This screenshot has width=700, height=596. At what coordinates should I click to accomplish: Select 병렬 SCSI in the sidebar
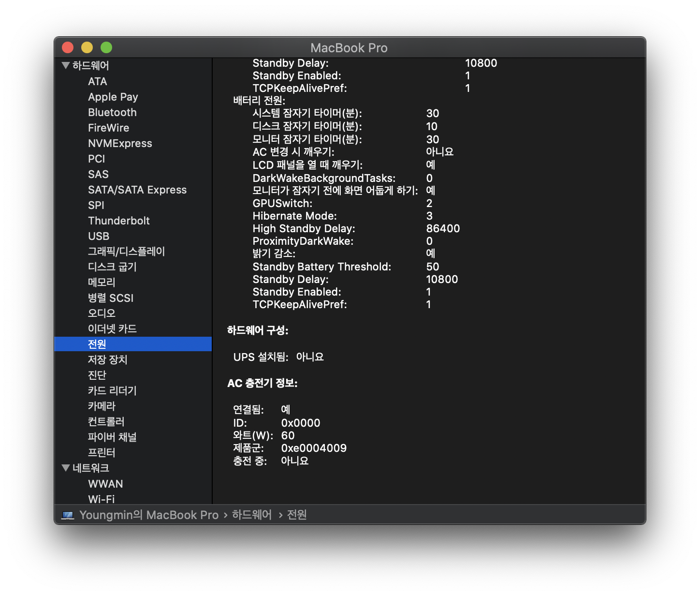pyautogui.click(x=111, y=298)
